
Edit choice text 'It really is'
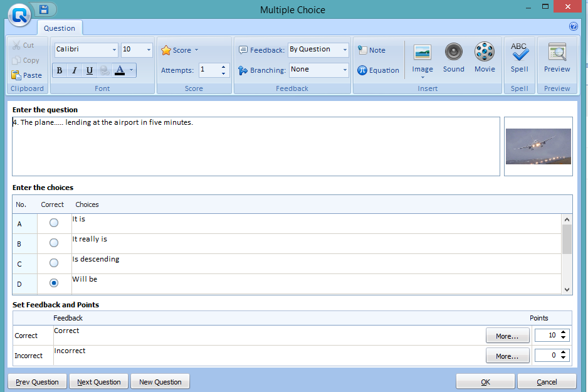[317, 244]
